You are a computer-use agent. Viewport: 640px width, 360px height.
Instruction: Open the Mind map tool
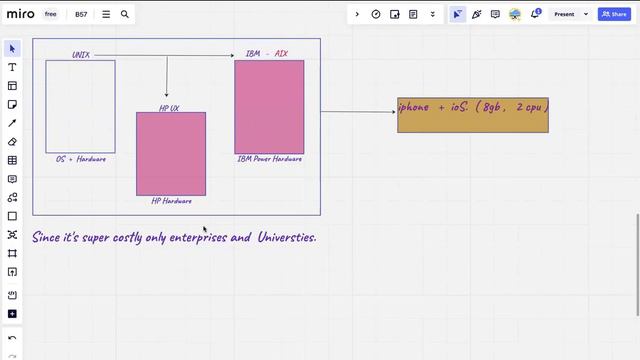pyautogui.click(x=12, y=235)
